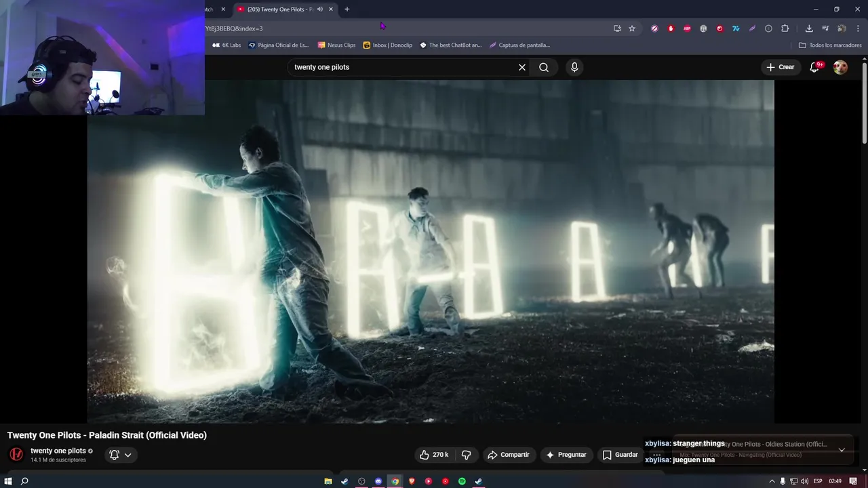This screenshot has width=868, height=488.
Task: Open the Crear dropdown button
Action: 781,67
